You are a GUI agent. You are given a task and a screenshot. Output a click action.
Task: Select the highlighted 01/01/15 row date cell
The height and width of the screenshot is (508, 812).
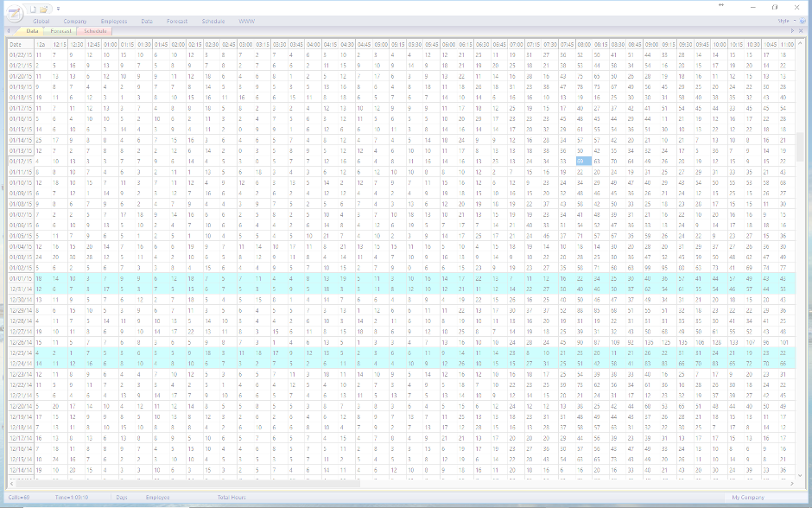21,278
